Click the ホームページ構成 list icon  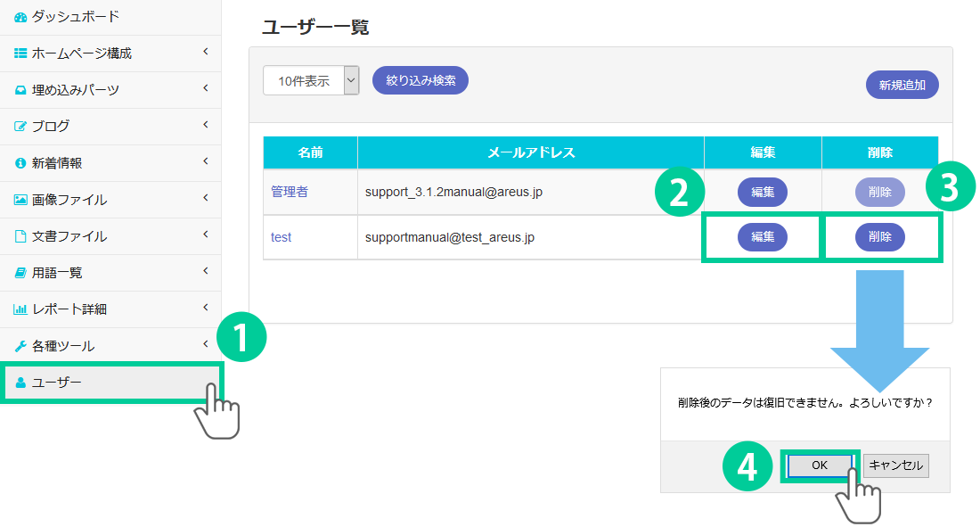click(x=20, y=54)
